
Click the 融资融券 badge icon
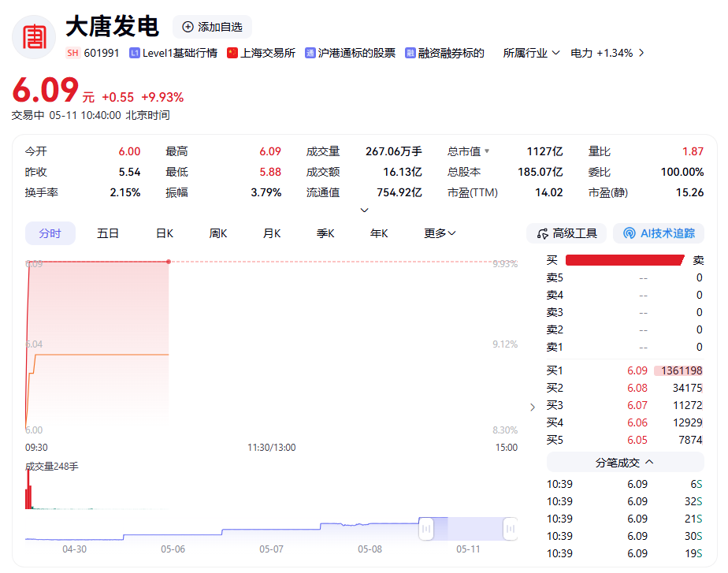(x=410, y=53)
